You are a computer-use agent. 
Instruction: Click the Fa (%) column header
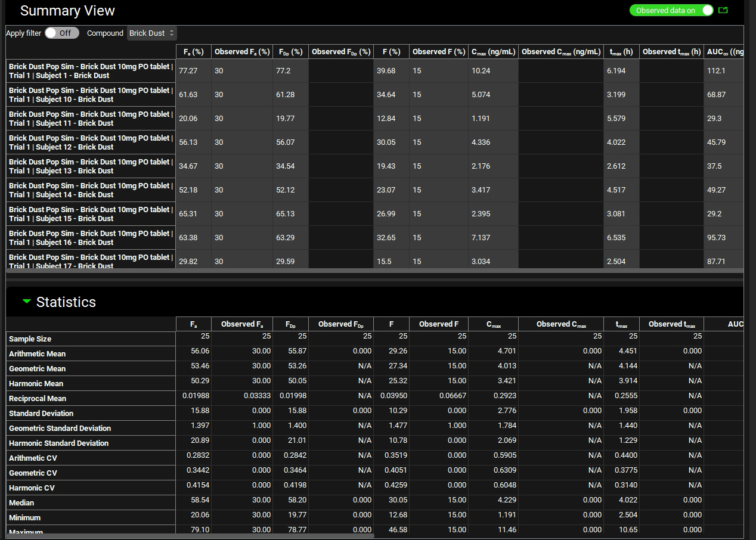point(193,52)
